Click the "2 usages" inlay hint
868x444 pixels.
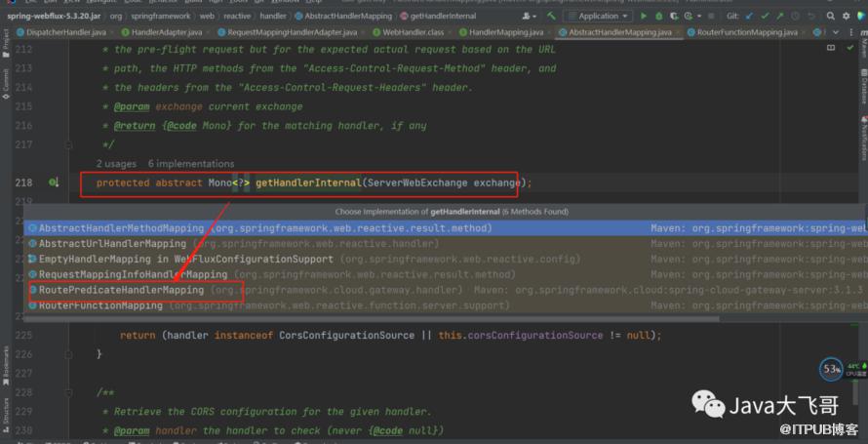[117, 163]
